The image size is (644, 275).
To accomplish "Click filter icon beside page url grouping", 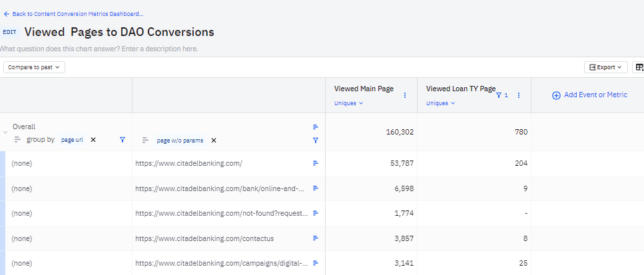I will tap(122, 140).
